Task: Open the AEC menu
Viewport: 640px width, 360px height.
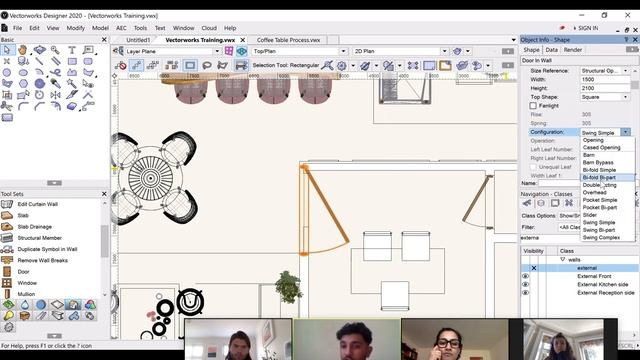Action: click(122, 28)
